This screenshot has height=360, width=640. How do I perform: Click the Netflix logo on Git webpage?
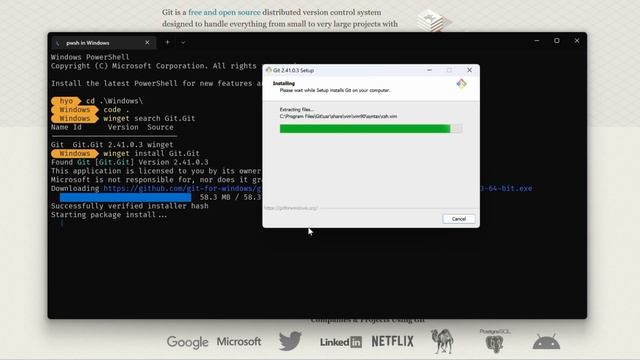click(393, 341)
